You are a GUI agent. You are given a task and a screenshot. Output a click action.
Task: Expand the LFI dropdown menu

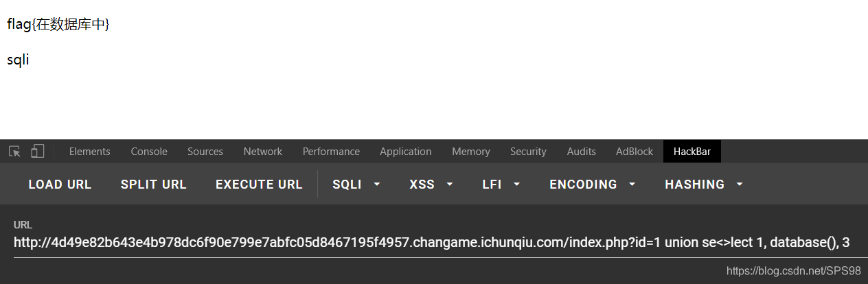[501, 184]
